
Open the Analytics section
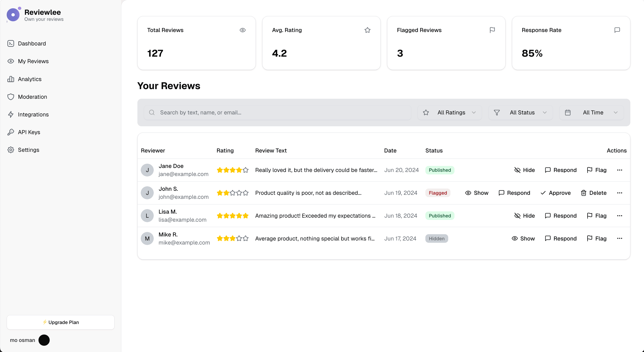coord(30,79)
